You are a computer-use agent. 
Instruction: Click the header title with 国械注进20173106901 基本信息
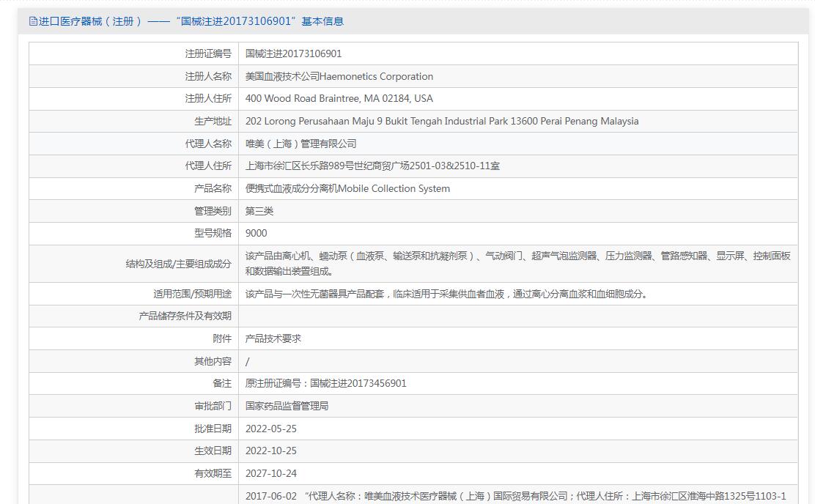coord(191,21)
